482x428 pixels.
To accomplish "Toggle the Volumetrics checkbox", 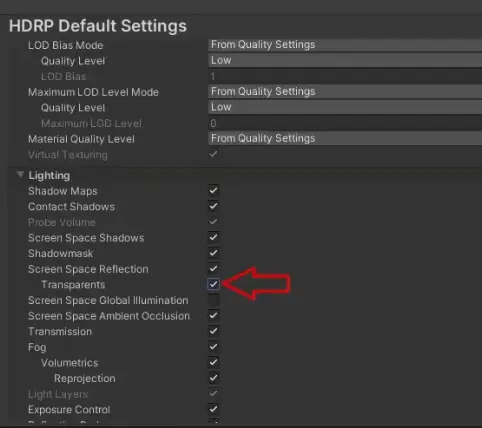I will click(x=213, y=363).
